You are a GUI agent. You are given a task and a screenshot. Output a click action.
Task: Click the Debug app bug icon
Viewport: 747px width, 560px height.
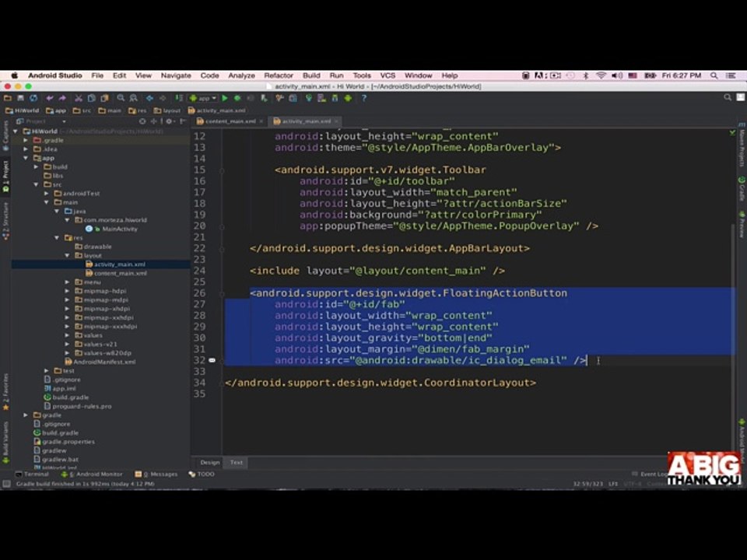[237, 98]
